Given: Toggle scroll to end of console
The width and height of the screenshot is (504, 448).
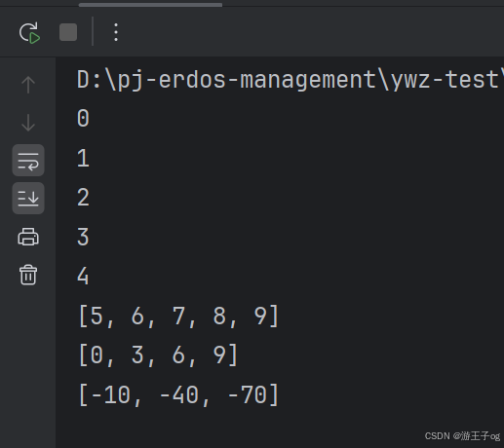Looking at the screenshot, I should tap(28, 198).
